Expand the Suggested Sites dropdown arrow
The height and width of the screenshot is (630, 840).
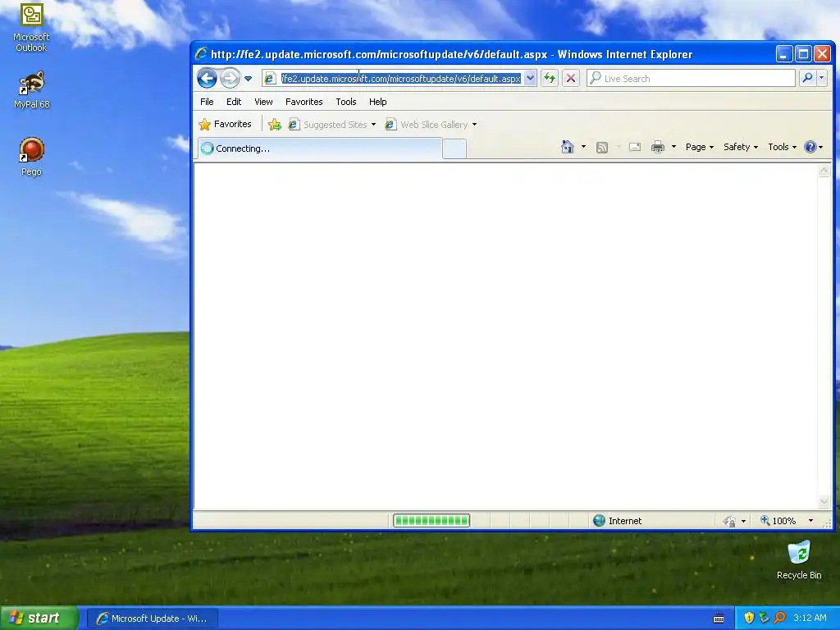point(373,125)
